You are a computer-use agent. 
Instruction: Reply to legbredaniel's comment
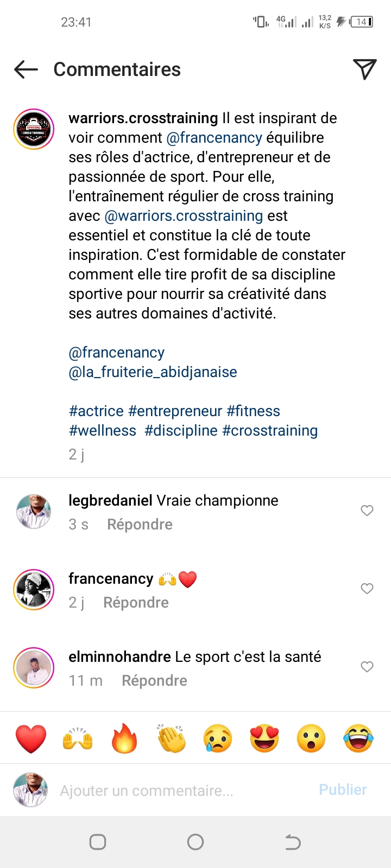pos(140,525)
